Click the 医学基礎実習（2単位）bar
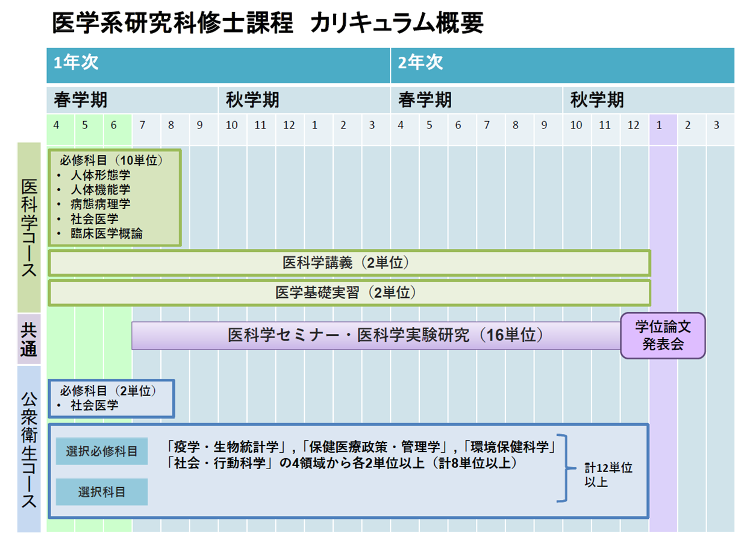Image resolution: width=756 pixels, height=539 pixels. 349,294
